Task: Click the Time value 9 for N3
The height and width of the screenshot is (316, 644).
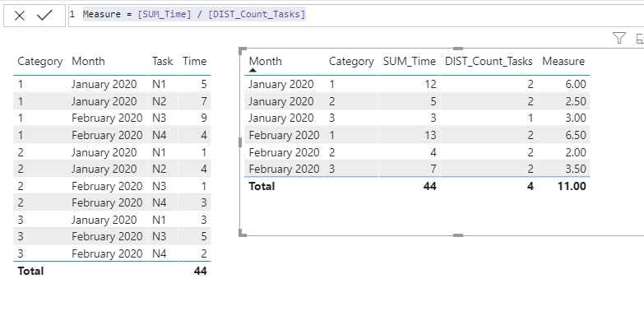Action: point(204,118)
